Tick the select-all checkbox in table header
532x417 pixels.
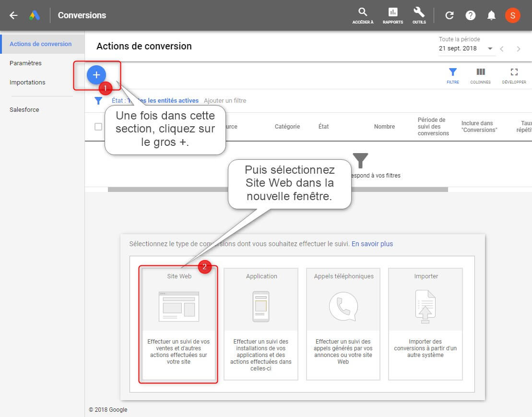[98, 127]
